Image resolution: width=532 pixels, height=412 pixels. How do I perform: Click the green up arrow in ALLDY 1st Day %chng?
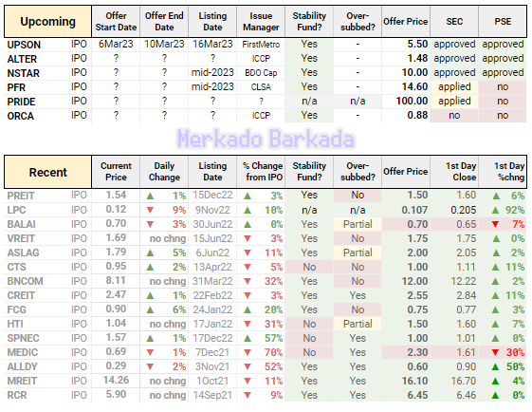coord(495,366)
